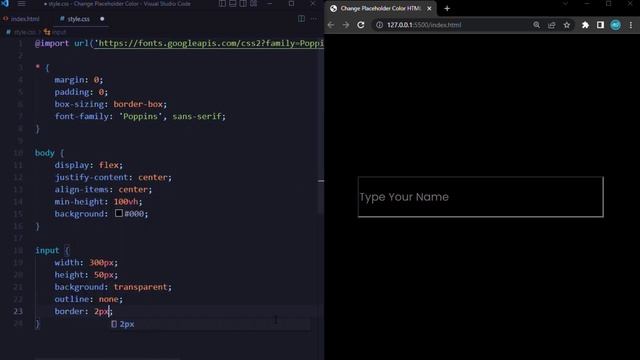Open the browser profile avatar
Screen dimensions: 640x360
(616, 25)
